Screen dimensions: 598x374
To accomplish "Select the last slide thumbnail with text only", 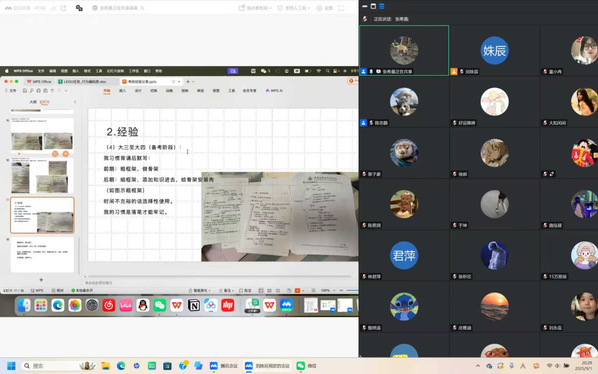I will (42, 254).
